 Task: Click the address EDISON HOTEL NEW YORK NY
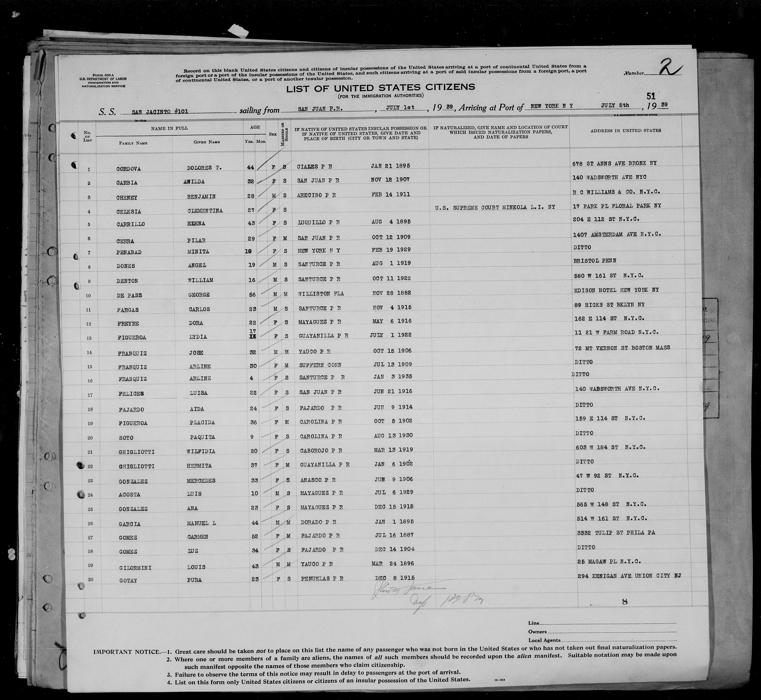[x=617, y=290]
